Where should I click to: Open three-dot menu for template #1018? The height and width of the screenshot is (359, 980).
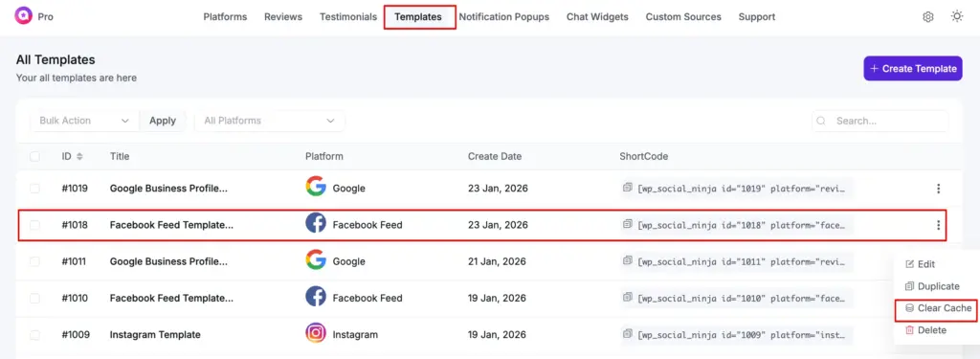coord(938,225)
